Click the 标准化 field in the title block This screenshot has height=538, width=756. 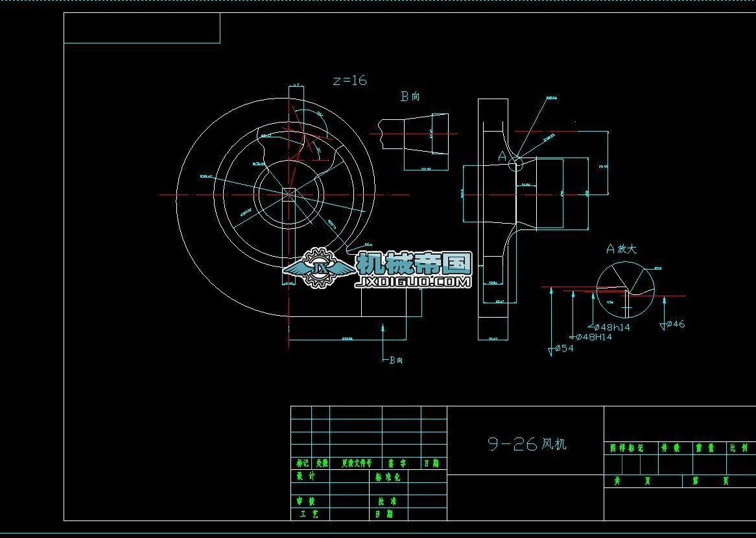388,477
